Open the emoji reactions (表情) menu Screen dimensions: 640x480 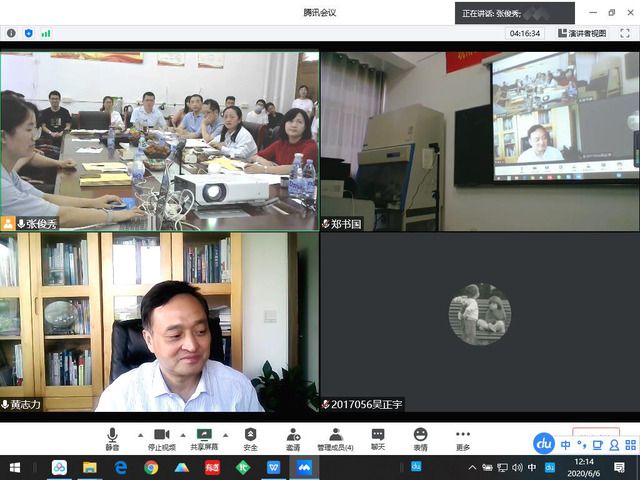point(420,438)
